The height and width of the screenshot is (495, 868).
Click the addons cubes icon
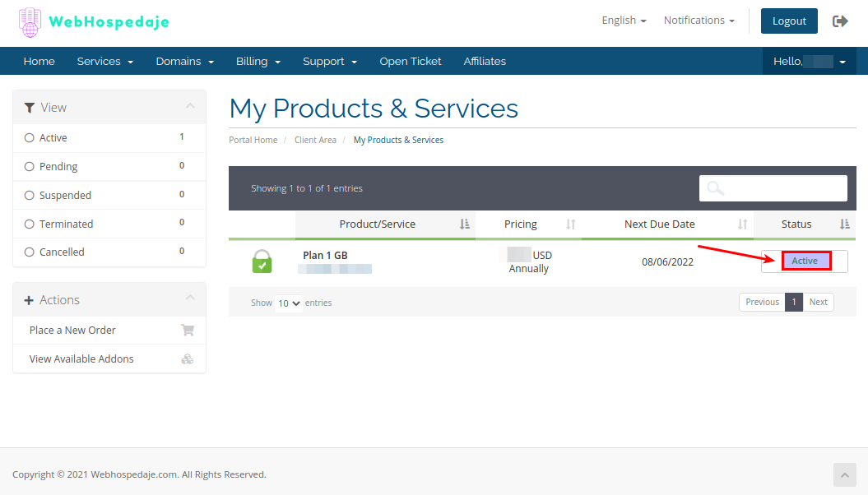click(x=188, y=359)
